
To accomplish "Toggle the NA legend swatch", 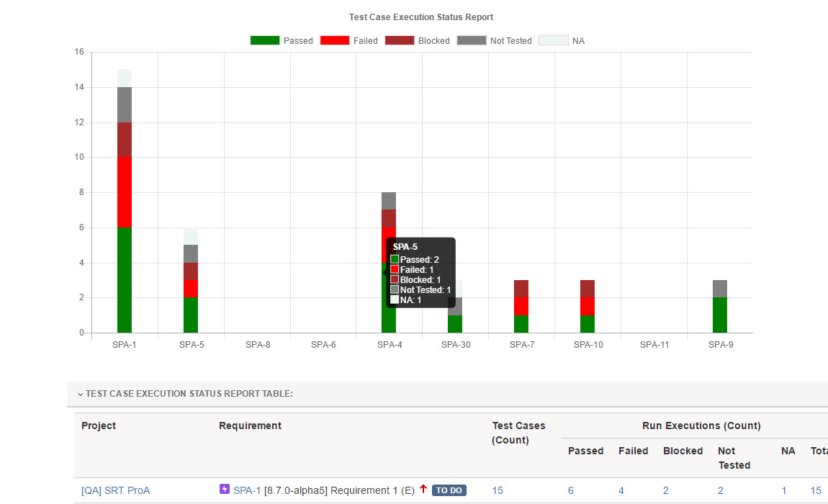I will coord(553,40).
